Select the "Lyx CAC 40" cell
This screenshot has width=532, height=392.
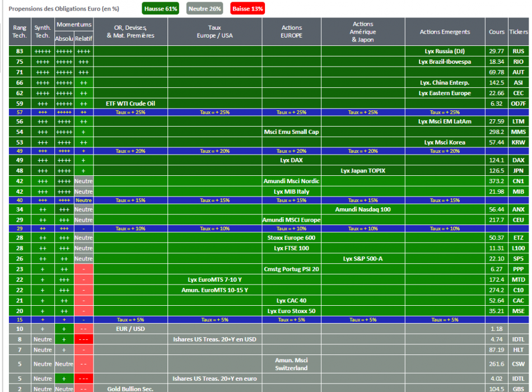click(291, 301)
